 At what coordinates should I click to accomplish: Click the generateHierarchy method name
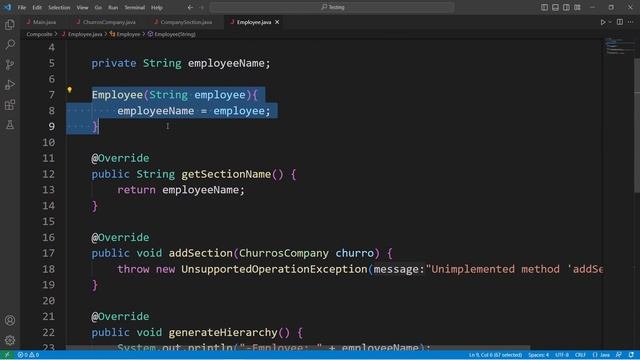tap(223, 333)
